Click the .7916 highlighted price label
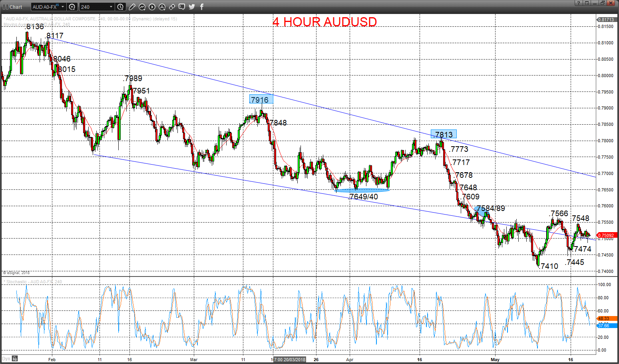This screenshot has height=364, width=619. click(x=261, y=99)
